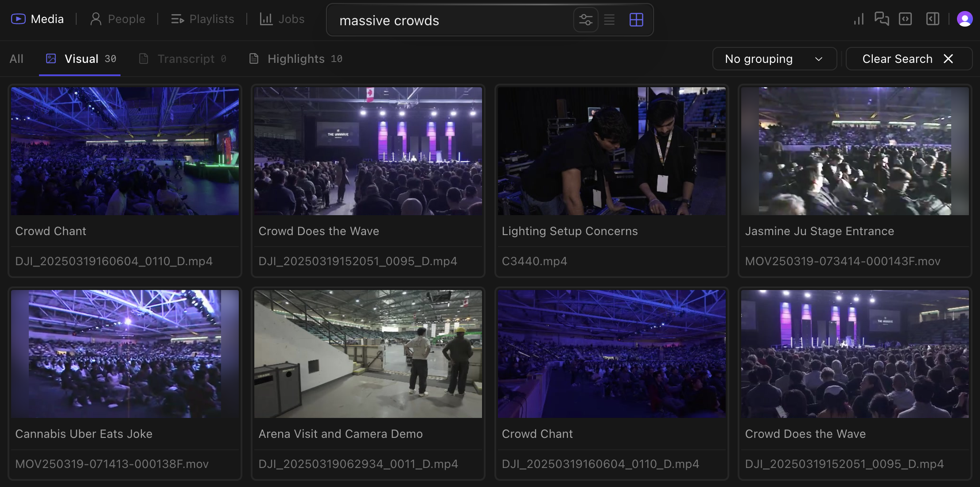Open bottom-row Crowd Chant thumbnail

click(611, 354)
